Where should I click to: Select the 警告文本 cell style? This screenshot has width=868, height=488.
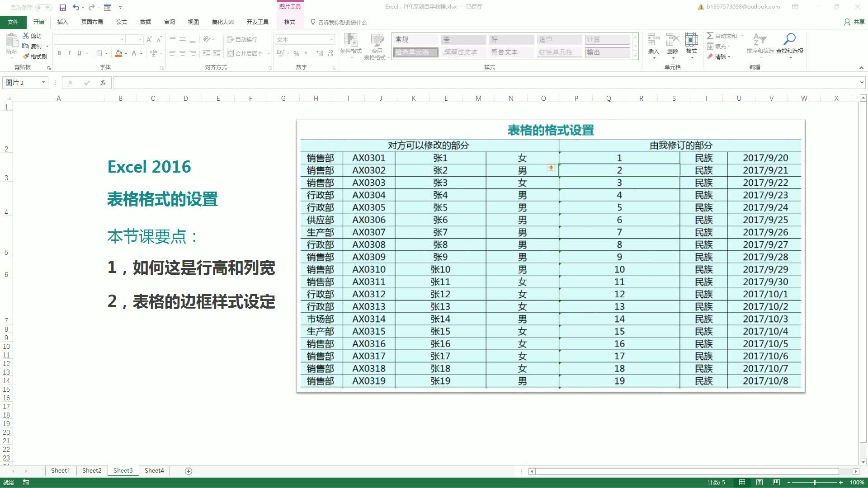click(x=511, y=52)
